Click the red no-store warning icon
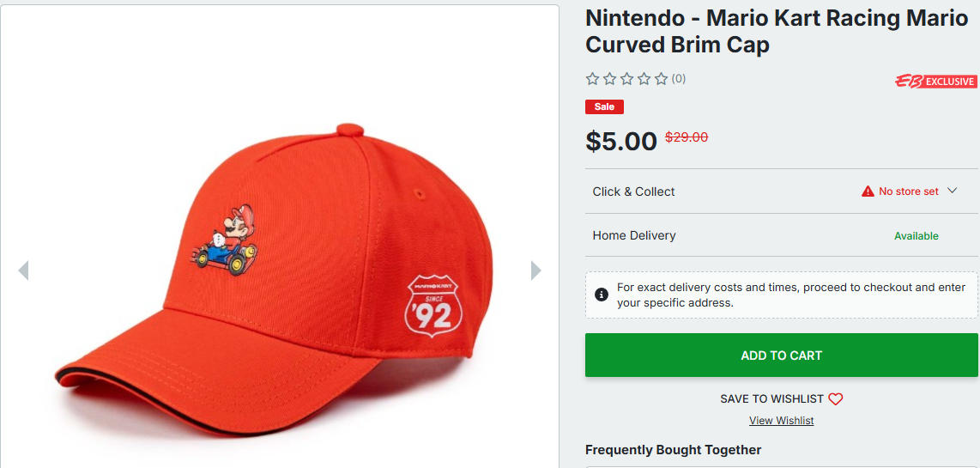This screenshot has width=980, height=468. tap(868, 191)
